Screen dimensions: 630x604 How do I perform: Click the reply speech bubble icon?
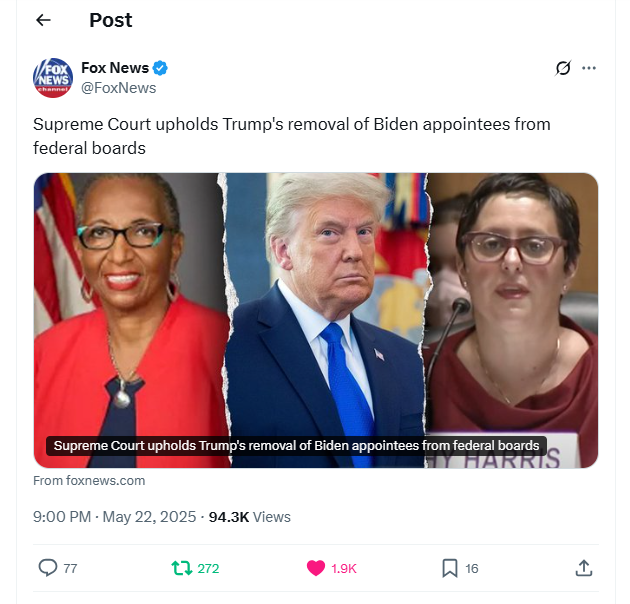47,568
